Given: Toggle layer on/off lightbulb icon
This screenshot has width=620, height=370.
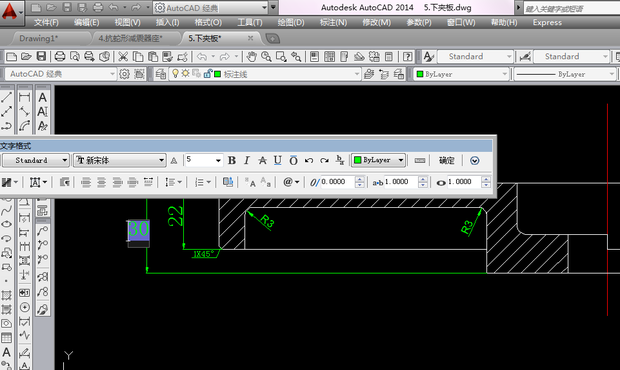Looking at the screenshot, I should point(175,74).
